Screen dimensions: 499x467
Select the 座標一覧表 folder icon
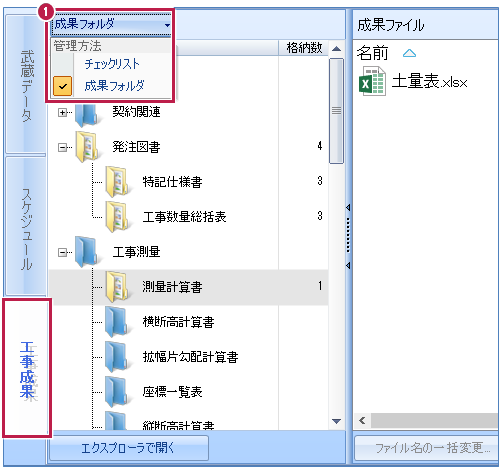tap(116, 392)
